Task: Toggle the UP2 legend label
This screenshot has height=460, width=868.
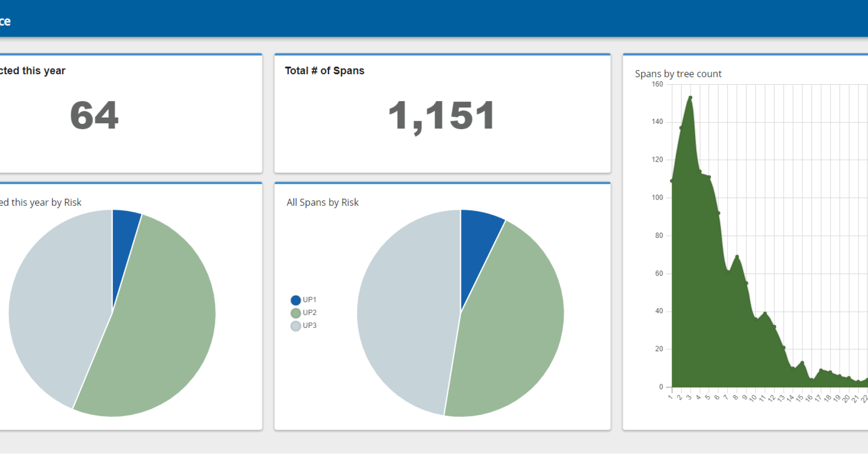Action: [x=310, y=312]
